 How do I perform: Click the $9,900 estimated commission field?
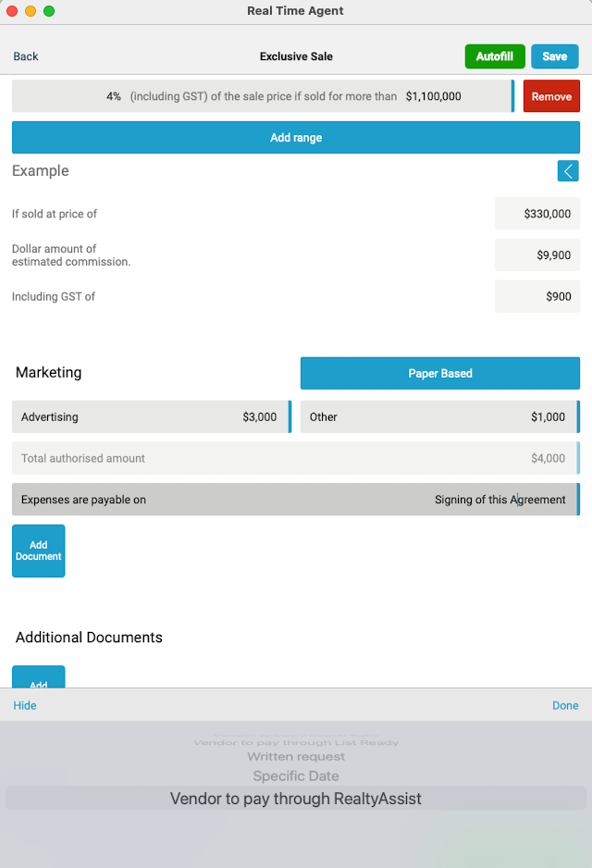point(537,254)
